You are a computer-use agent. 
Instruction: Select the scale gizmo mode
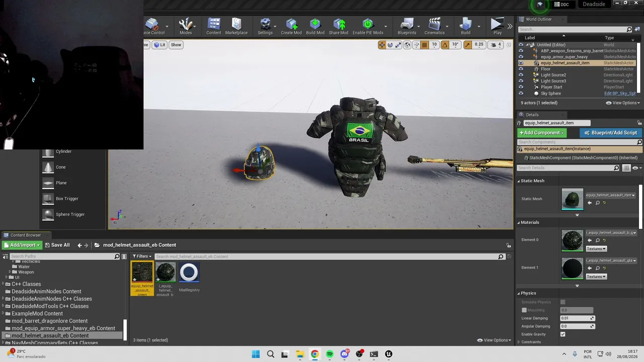[398, 45]
